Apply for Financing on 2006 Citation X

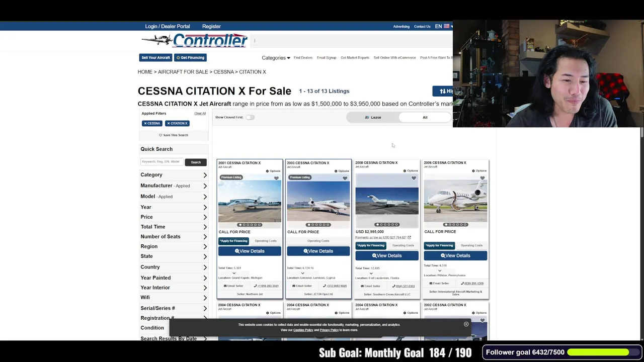coord(439,245)
